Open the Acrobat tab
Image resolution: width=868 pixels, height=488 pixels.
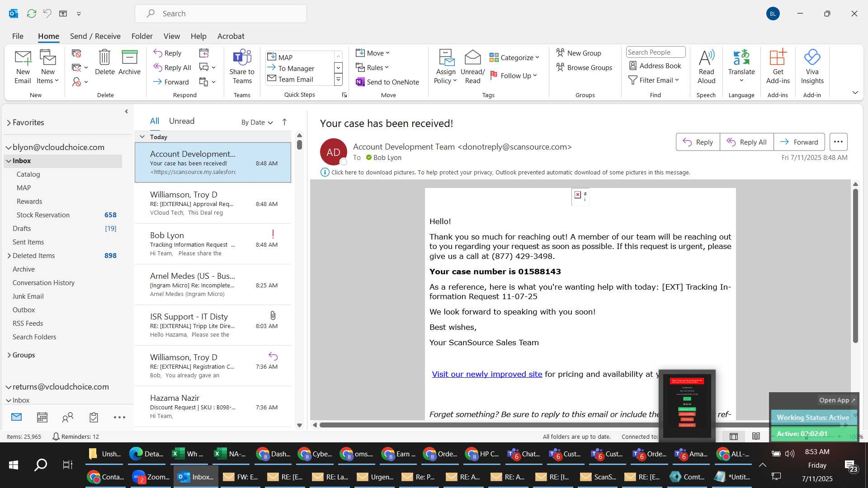[x=231, y=36]
